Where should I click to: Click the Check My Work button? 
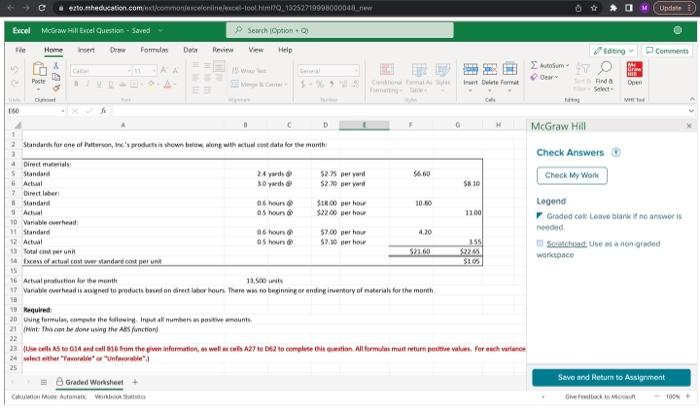(x=572, y=175)
